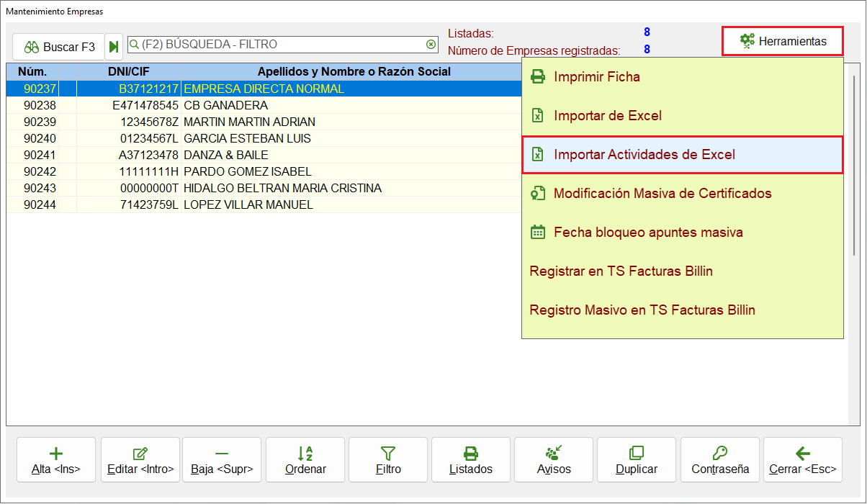
Task: Open Modificación Masiva de Certificados
Action: pyautogui.click(x=682, y=194)
